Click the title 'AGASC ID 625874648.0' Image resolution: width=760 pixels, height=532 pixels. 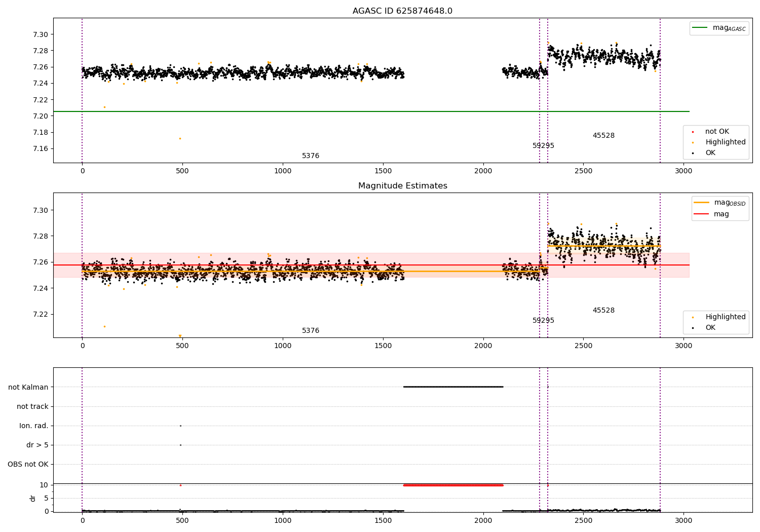[x=402, y=11]
